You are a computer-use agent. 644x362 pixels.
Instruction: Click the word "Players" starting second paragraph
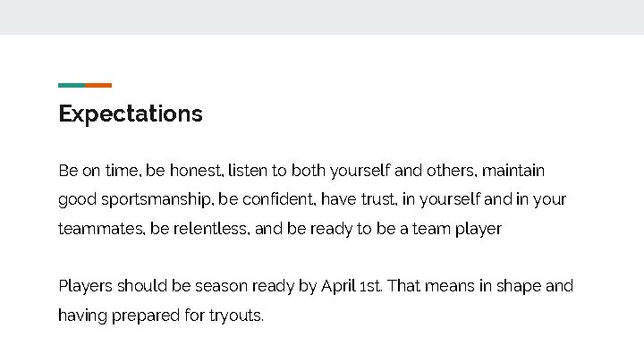tap(85, 286)
